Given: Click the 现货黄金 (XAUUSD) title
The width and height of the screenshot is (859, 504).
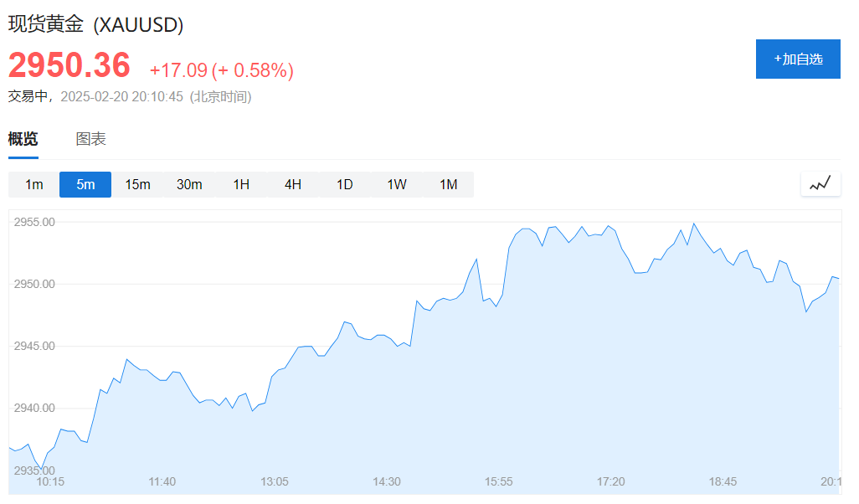Looking at the screenshot, I should click(96, 25).
